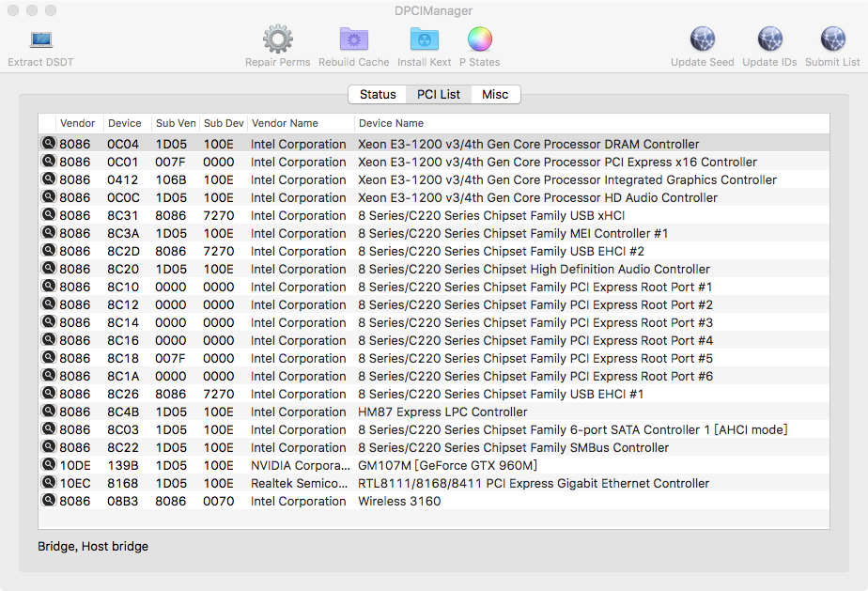Click magnifier icon for Root Port #1 row

point(49,286)
